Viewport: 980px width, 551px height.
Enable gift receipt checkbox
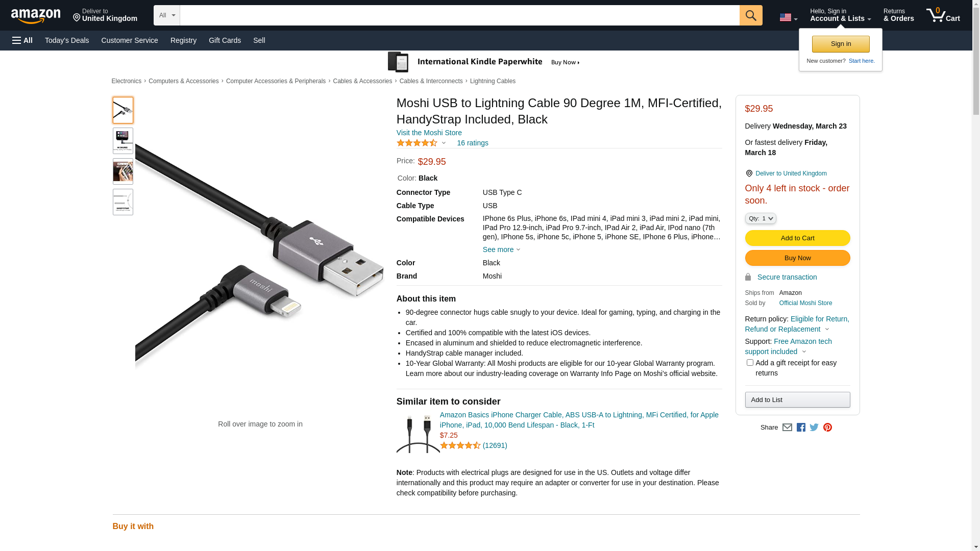click(749, 363)
